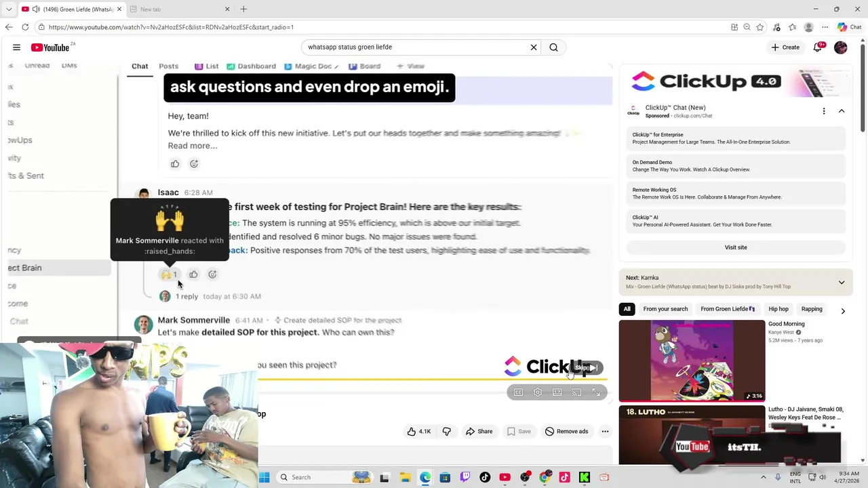Open the black TikTok taskbar icon

[485, 477]
